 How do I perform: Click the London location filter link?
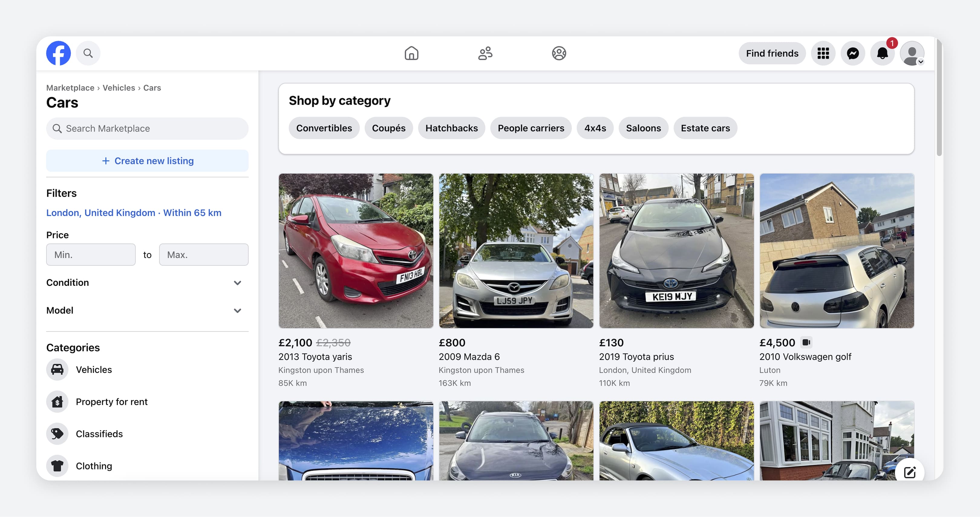[133, 213]
